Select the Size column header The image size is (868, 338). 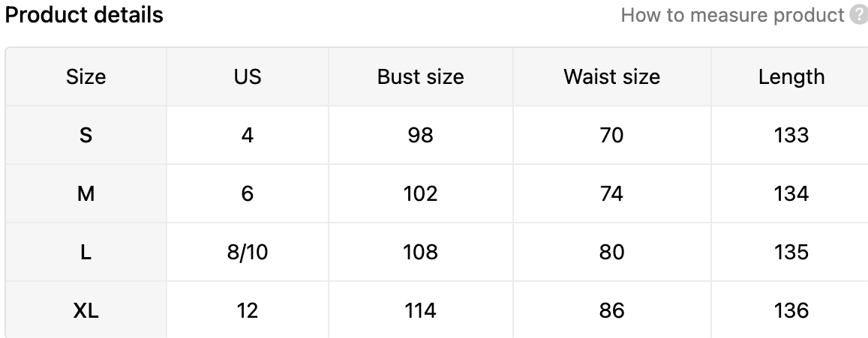86,77
